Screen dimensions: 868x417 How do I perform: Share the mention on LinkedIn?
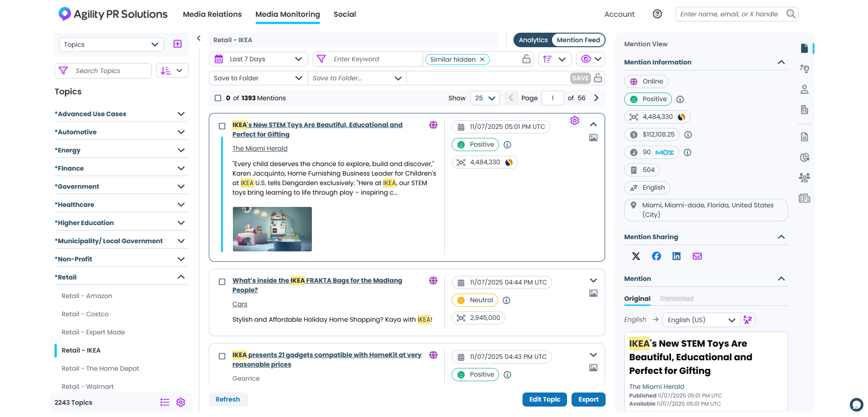[x=676, y=256]
